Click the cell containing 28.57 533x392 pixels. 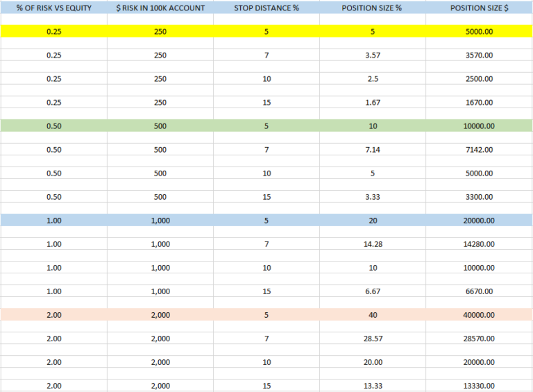[x=373, y=339]
